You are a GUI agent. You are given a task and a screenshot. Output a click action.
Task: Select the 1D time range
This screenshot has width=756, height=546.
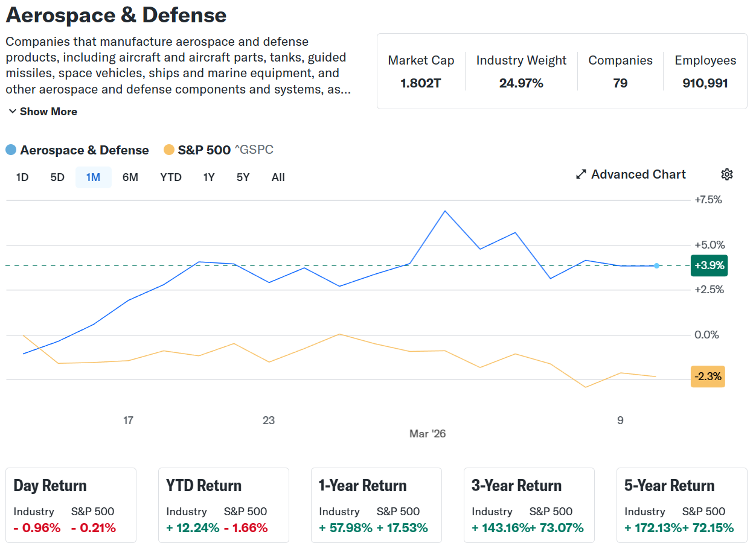coord(22,177)
